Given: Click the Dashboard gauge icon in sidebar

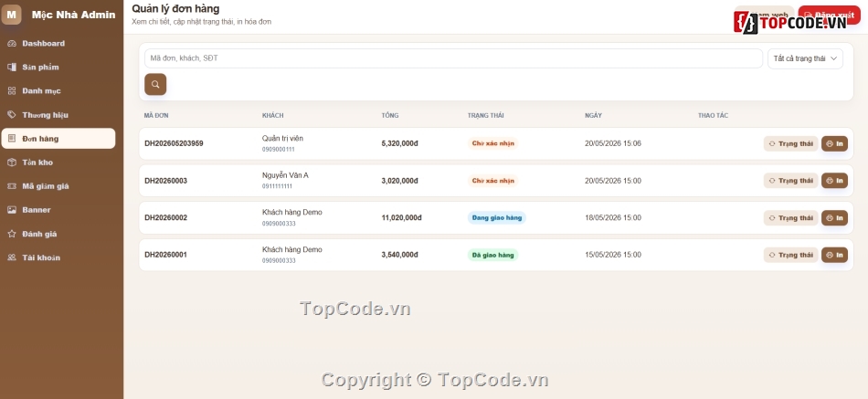Looking at the screenshot, I should pos(12,43).
